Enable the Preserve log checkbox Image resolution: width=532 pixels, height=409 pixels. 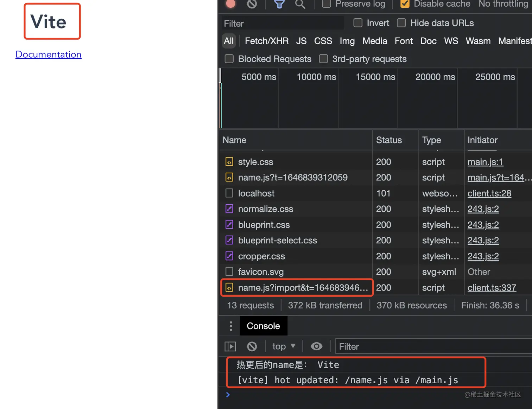tap(327, 4)
